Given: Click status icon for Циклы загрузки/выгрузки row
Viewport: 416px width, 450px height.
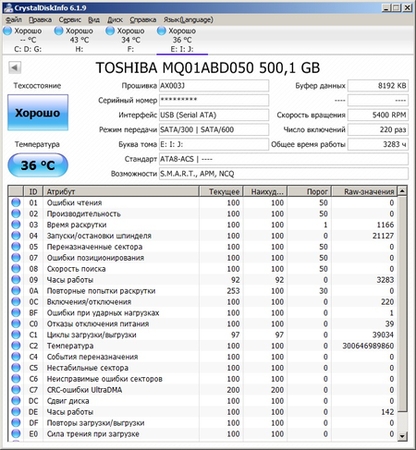Looking at the screenshot, I should (x=16, y=335).
